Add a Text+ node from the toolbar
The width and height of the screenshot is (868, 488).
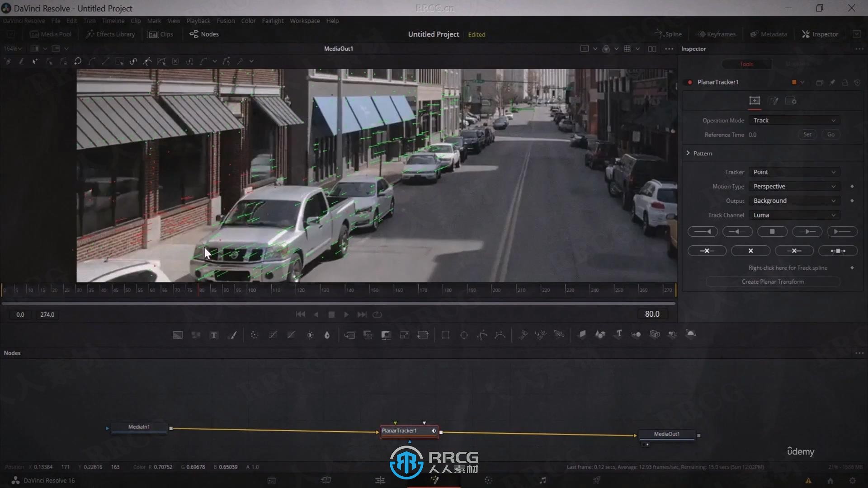pos(214,335)
